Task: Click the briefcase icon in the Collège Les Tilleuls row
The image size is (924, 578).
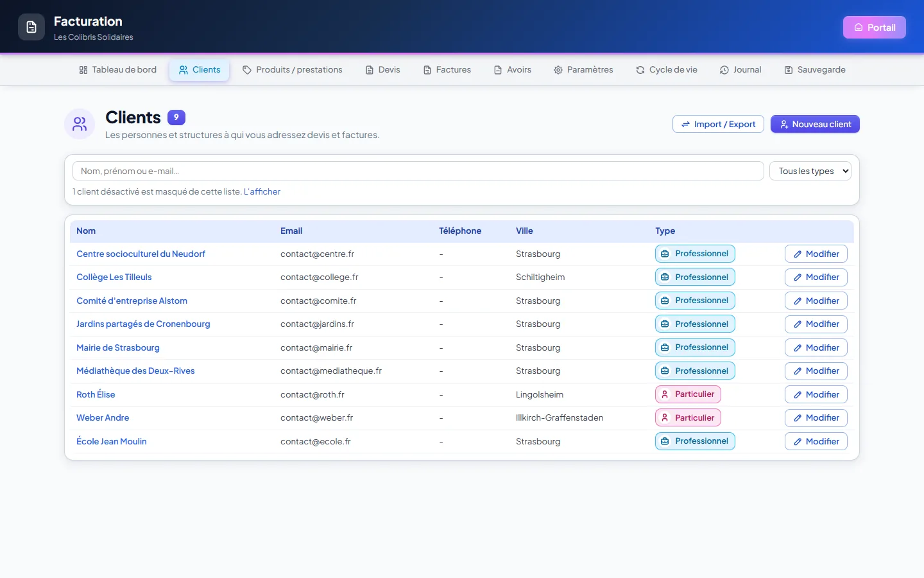Action: coord(665,277)
